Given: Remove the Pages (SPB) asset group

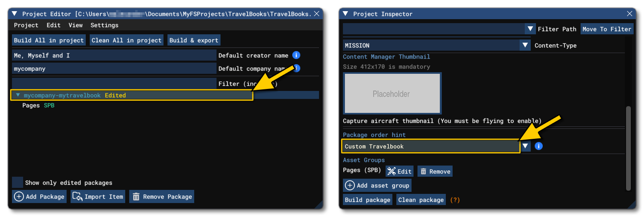Looking at the screenshot, I should tap(435, 171).
